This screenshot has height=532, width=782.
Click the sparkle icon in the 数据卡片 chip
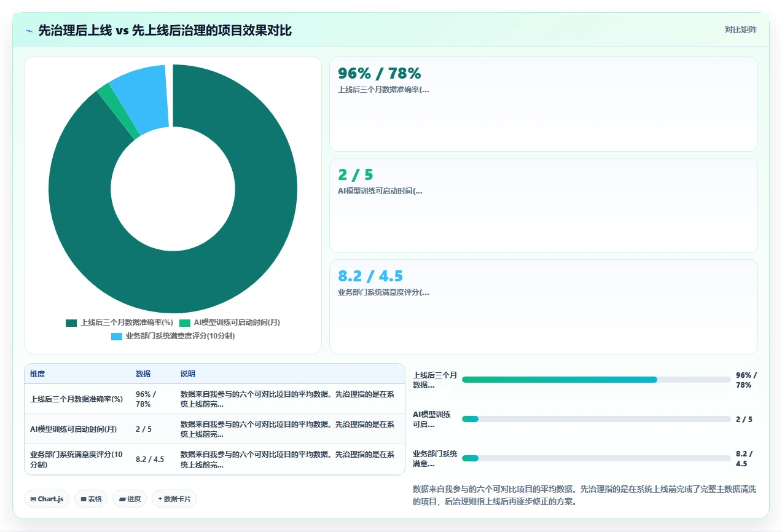pos(160,498)
